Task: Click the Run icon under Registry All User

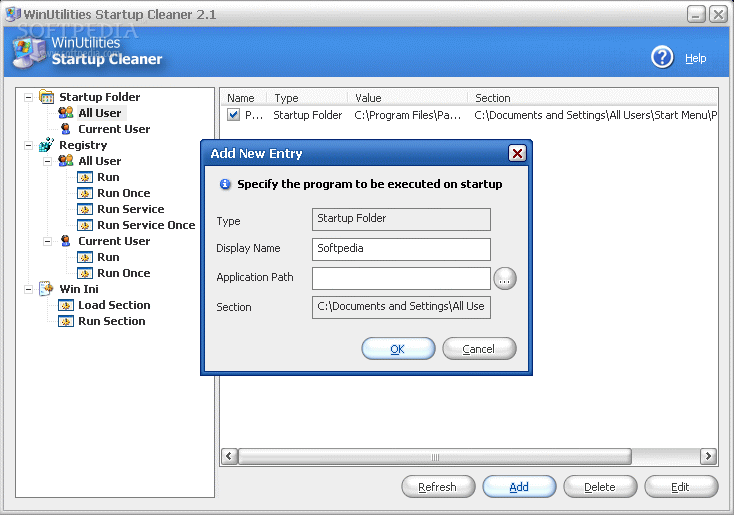Action: (85, 177)
